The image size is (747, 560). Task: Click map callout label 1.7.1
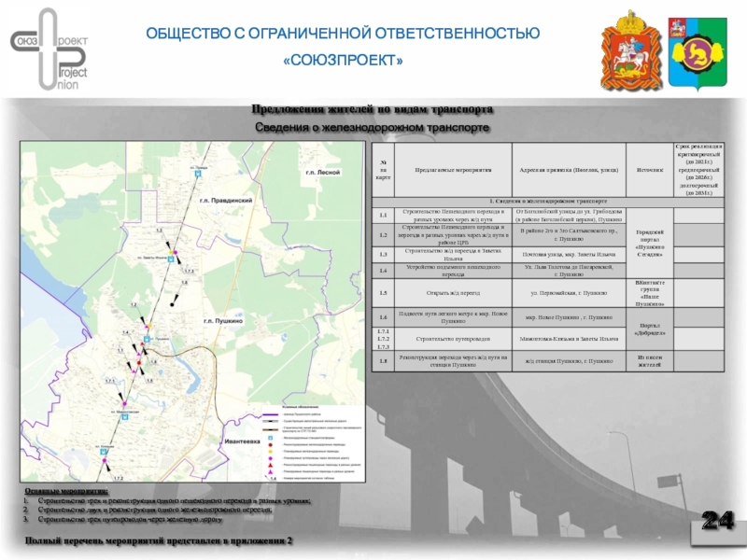click(110, 382)
